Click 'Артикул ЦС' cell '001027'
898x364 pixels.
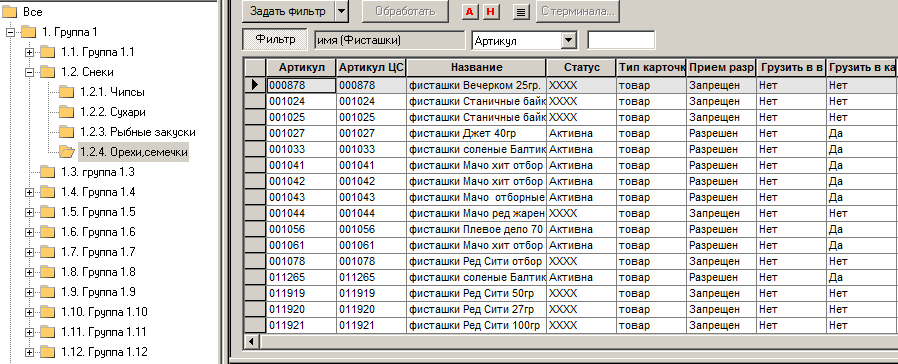[x=372, y=133]
